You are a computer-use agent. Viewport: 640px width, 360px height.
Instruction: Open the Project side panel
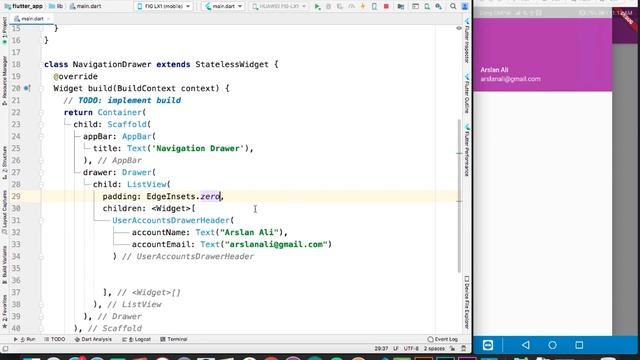click(4, 31)
